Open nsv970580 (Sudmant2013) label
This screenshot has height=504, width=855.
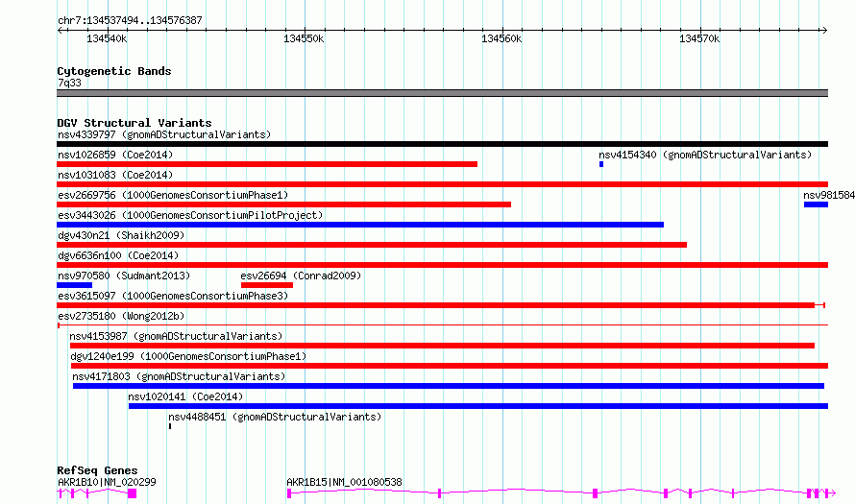coord(124,276)
